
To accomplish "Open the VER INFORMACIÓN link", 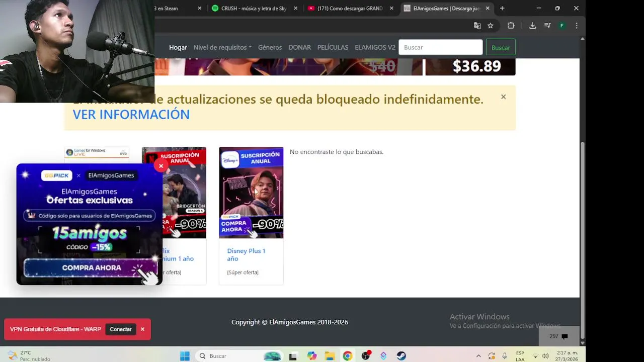I will tap(131, 115).
